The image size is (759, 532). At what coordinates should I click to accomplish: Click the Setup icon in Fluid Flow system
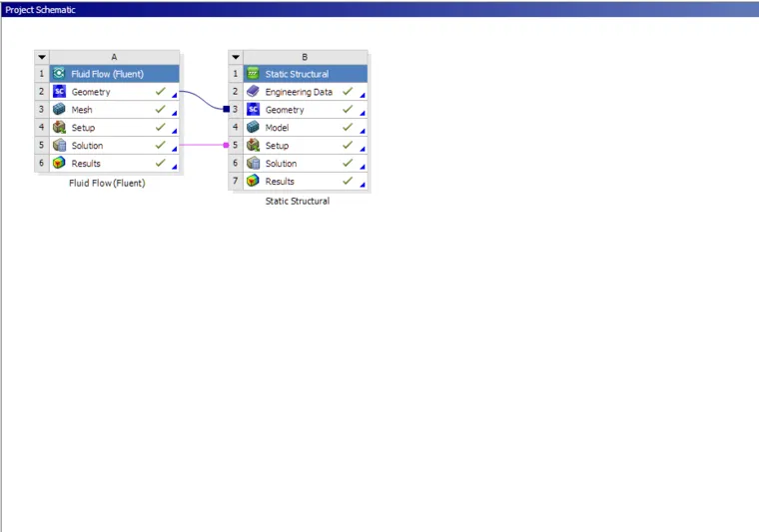point(59,127)
